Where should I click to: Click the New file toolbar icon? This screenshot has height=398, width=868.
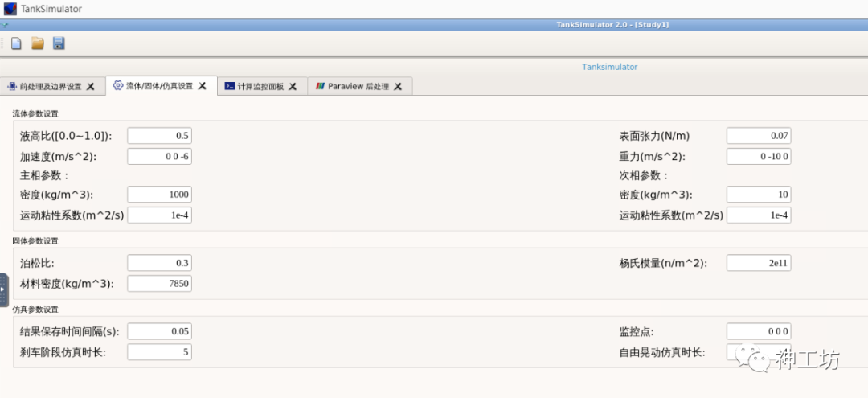[x=16, y=43]
